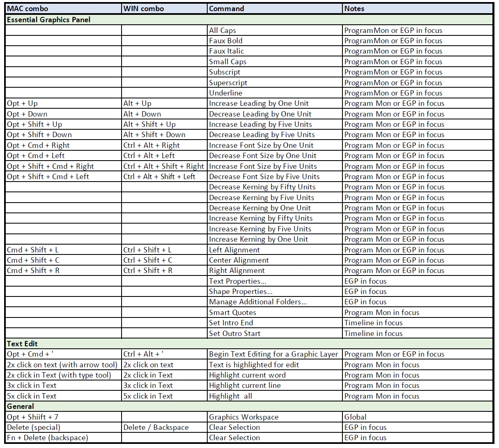Select the 'Cmd + Shift + R' cell
499x448 pixels.
pyautogui.click(x=63, y=271)
